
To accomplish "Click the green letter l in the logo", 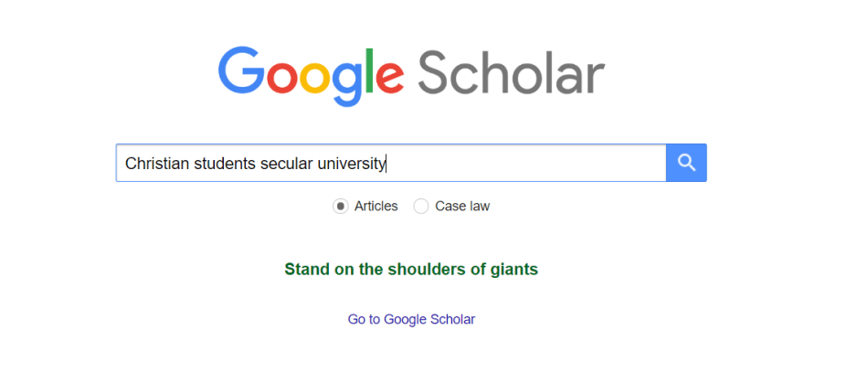I will point(365,69).
